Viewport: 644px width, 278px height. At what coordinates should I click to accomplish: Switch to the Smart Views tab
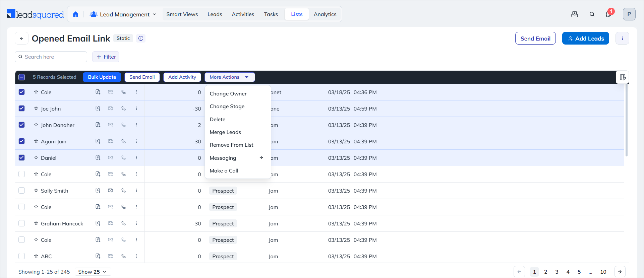182,14
